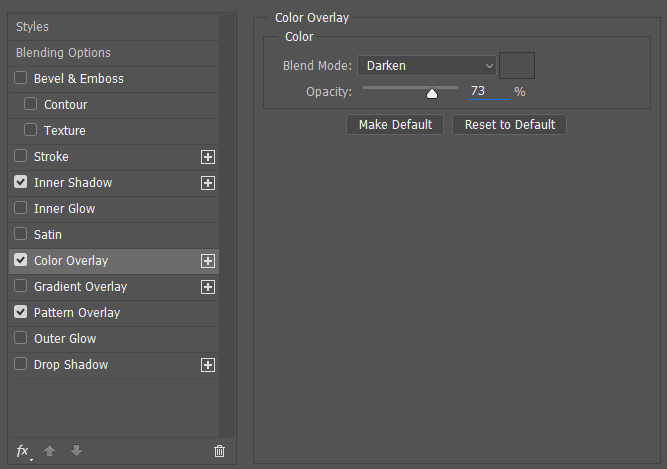Image resolution: width=667 pixels, height=469 pixels.
Task: Delete effect using trash icon
Action: point(219,451)
